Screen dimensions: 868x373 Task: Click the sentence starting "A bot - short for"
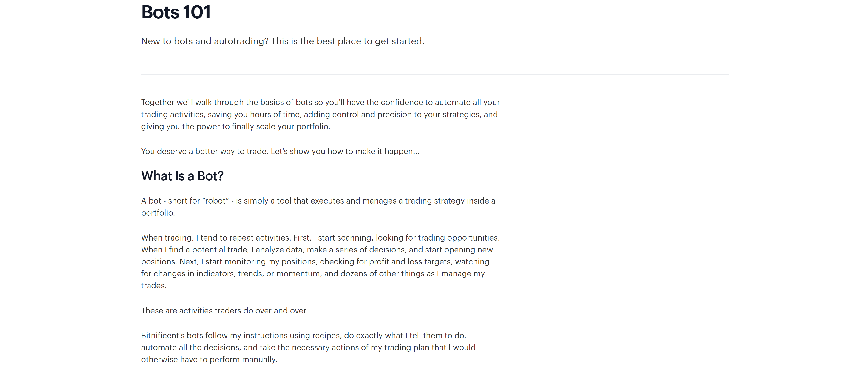click(318, 201)
